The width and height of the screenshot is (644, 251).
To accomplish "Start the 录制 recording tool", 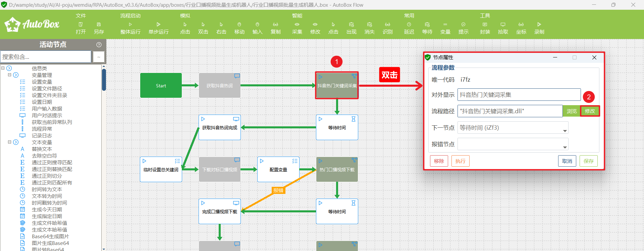I will [539, 28].
